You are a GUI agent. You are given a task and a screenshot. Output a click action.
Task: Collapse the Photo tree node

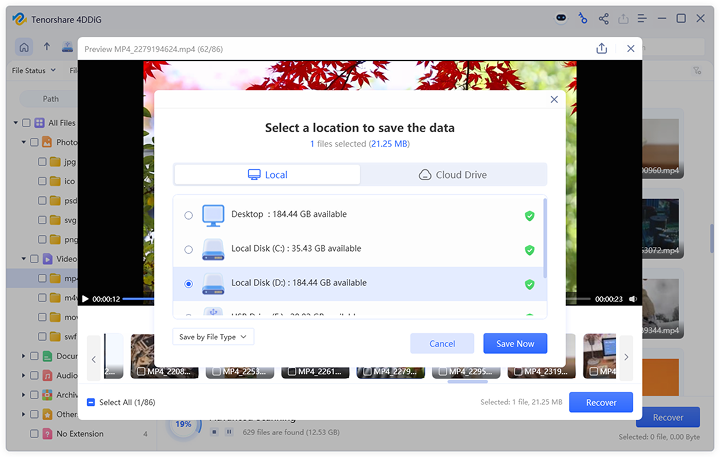tap(23, 142)
